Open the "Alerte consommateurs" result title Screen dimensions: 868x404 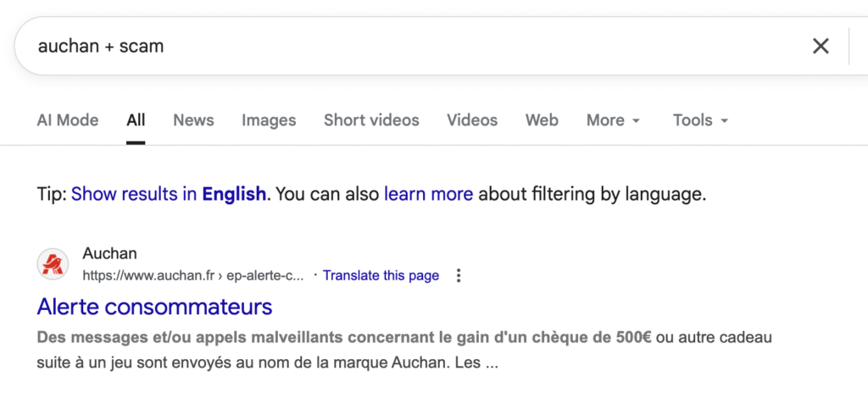click(x=155, y=306)
